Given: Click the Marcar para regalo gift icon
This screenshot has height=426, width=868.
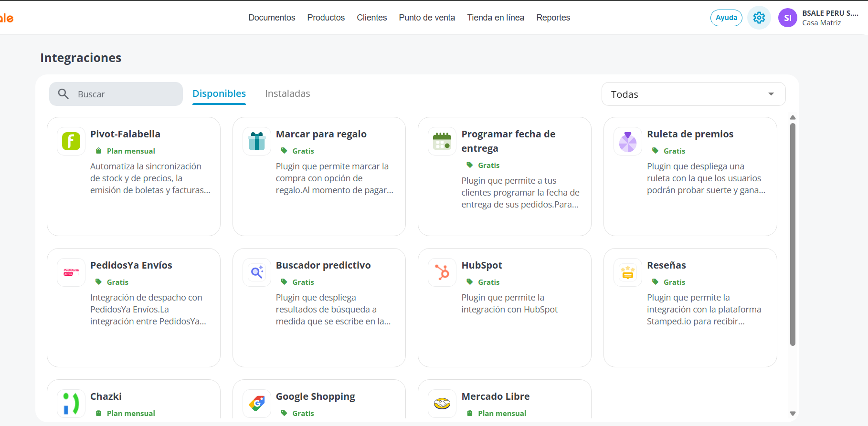Looking at the screenshot, I should point(257,141).
